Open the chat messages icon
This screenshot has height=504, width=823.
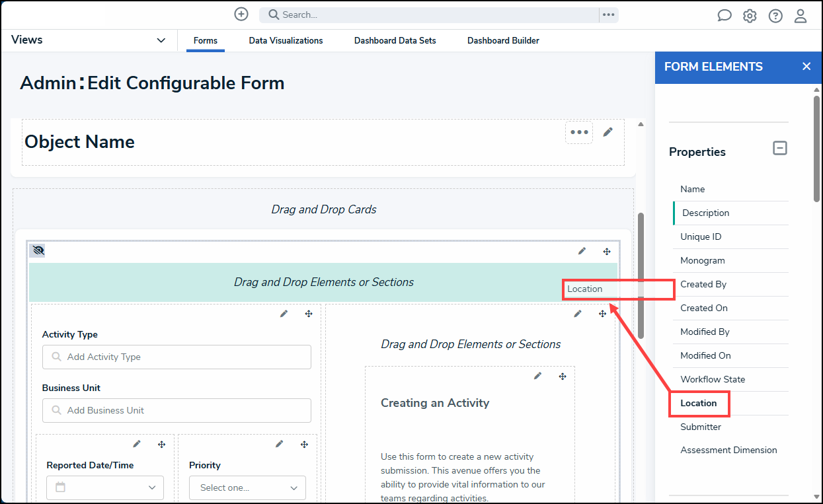point(725,16)
